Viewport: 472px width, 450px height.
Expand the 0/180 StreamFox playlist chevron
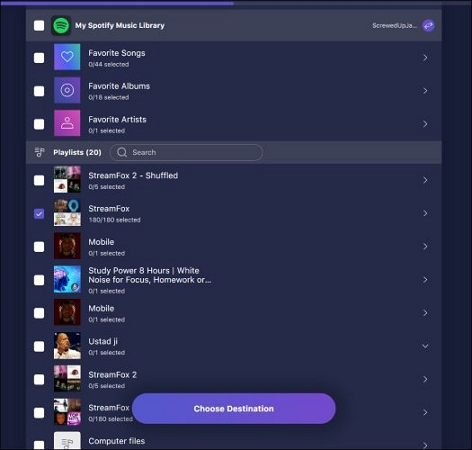425,412
